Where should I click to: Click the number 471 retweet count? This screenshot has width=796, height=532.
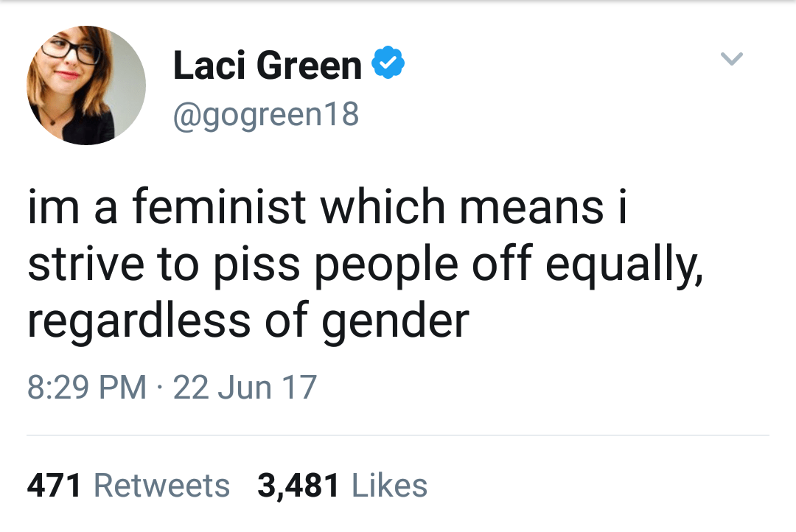55,486
